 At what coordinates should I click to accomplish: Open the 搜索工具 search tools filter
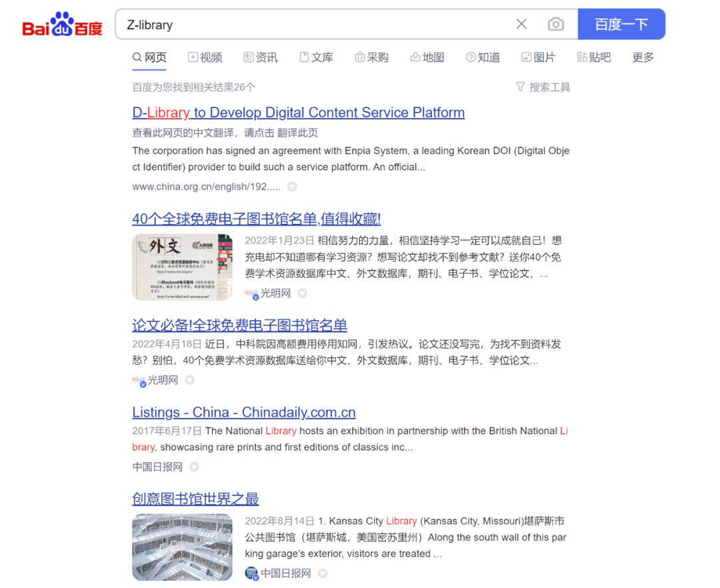[543, 87]
